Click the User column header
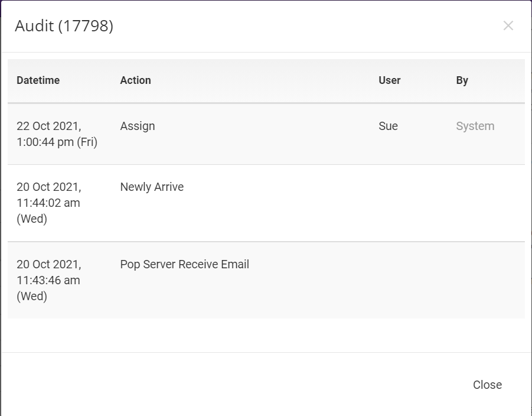The image size is (532, 416). (390, 80)
